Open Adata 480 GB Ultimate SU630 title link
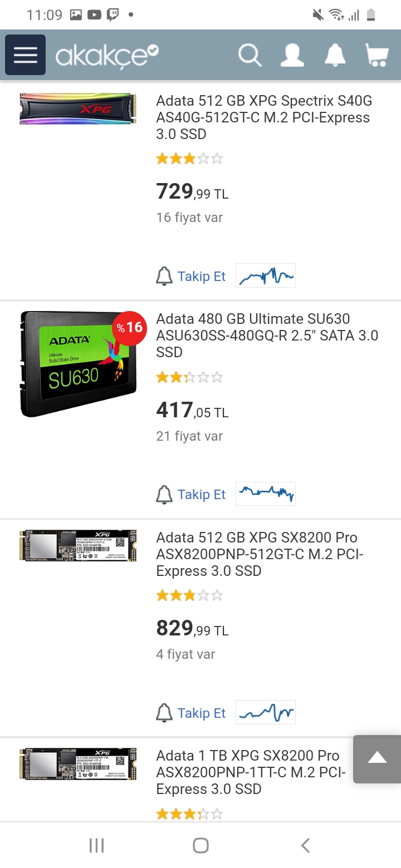This screenshot has height=868, width=401. pyautogui.click(x=267, y=336)
